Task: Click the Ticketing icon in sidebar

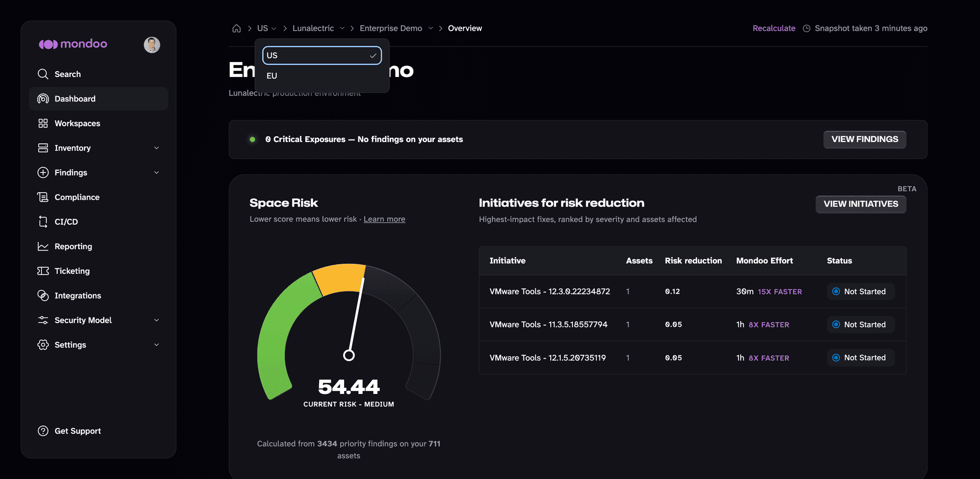Action: [43, 271]
